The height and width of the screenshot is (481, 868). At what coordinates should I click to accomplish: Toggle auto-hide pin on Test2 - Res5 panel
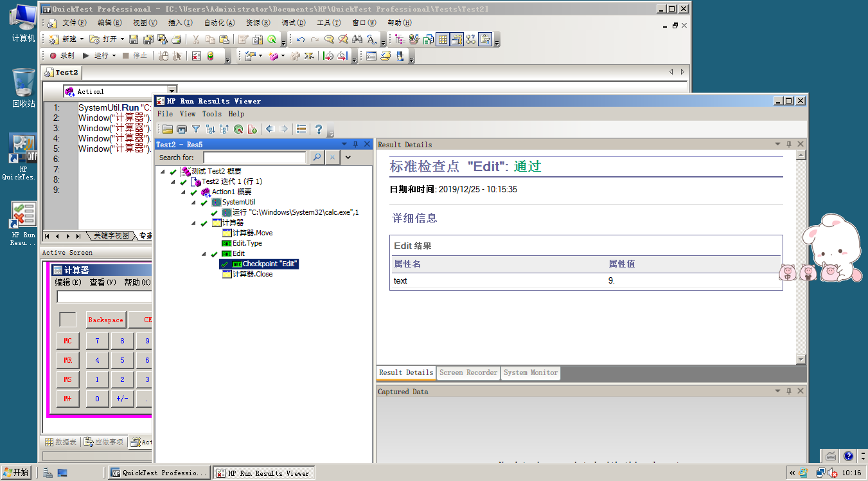pos(356,145)
